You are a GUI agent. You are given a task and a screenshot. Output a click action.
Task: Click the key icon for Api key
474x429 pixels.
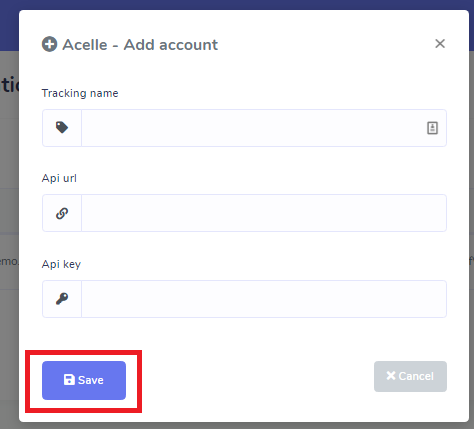pyautogui.click(x=62, y=298)
